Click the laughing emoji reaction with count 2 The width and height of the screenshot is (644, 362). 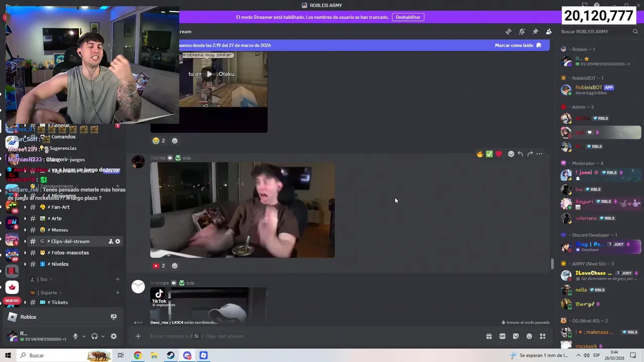[x=159, y=141]
